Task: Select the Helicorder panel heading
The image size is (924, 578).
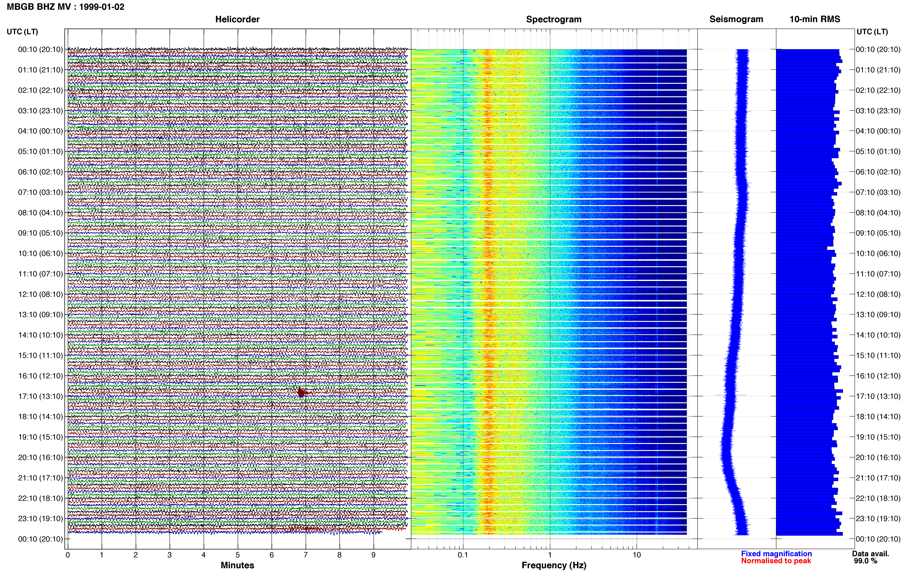Action: tap(237, 19)
